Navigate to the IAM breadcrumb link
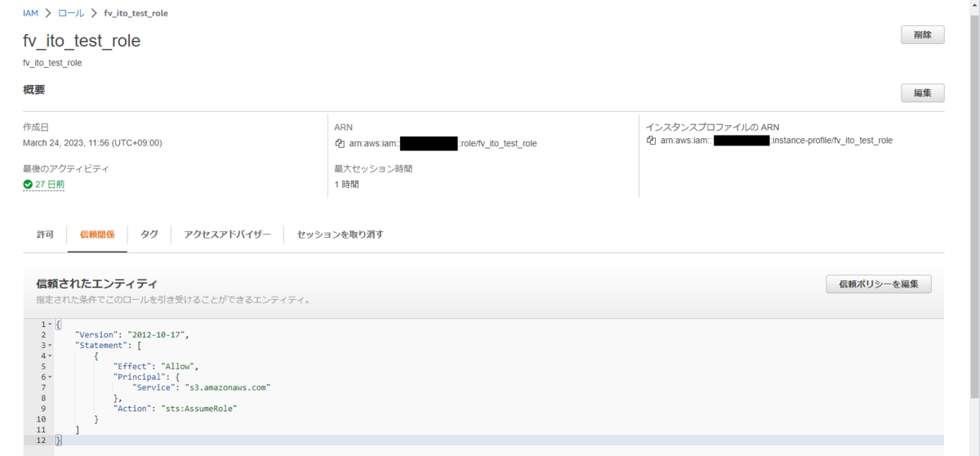This screenshot has width=980, height=456. pos(32,13)
